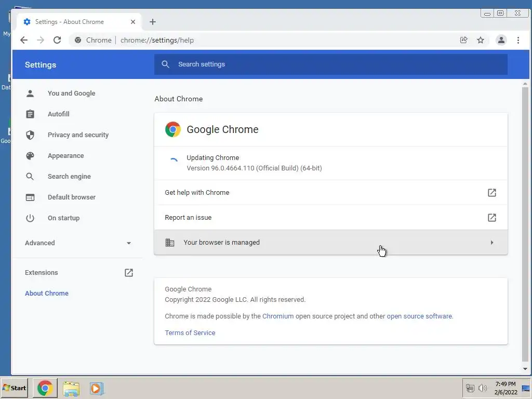Viewport: 532px width, 399px height.
Task: Open the Terms of Service link
Action: coord(190,333)
